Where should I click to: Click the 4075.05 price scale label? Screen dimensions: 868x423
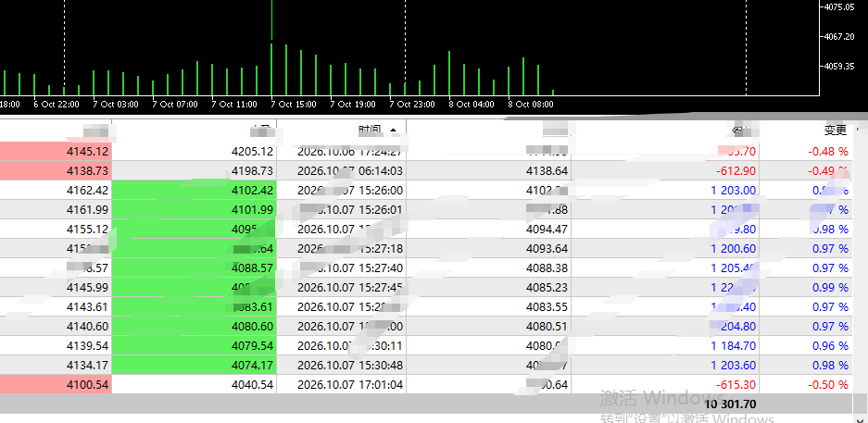pyautogui.click(x=840, y=6)
